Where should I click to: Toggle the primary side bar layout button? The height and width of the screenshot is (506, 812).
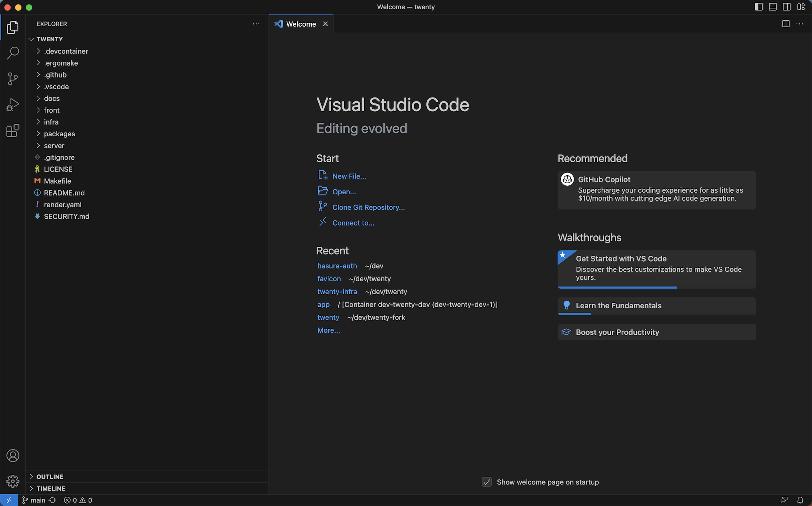tap(758, 7)
